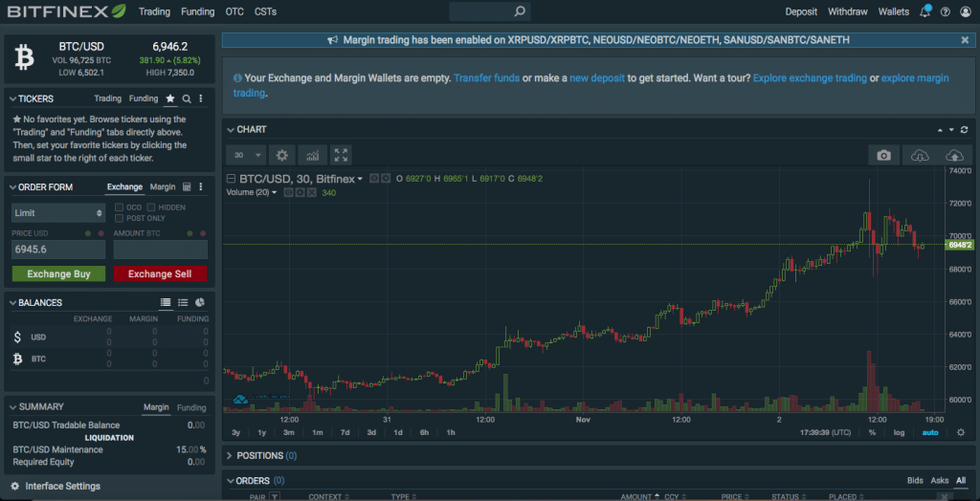This screenshot has height=501, width=980.
Task: Open the chart indicators icon
Action: [312, 155]
